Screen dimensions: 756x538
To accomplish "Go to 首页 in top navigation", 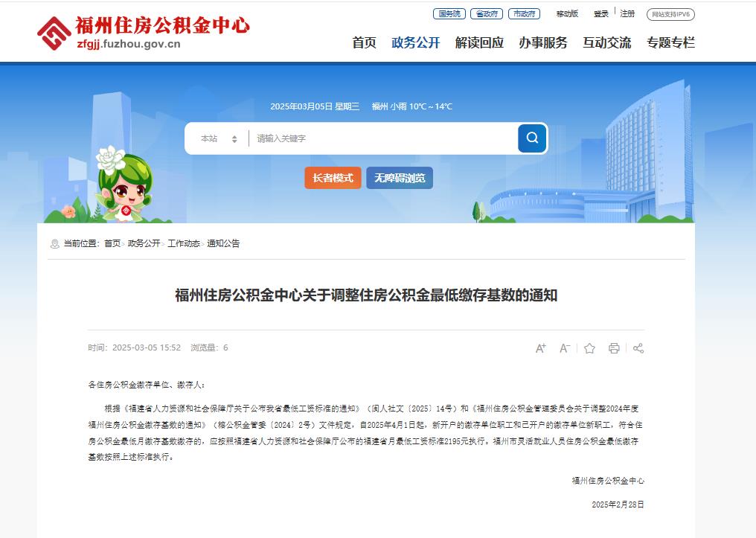I will pos(364,42).
